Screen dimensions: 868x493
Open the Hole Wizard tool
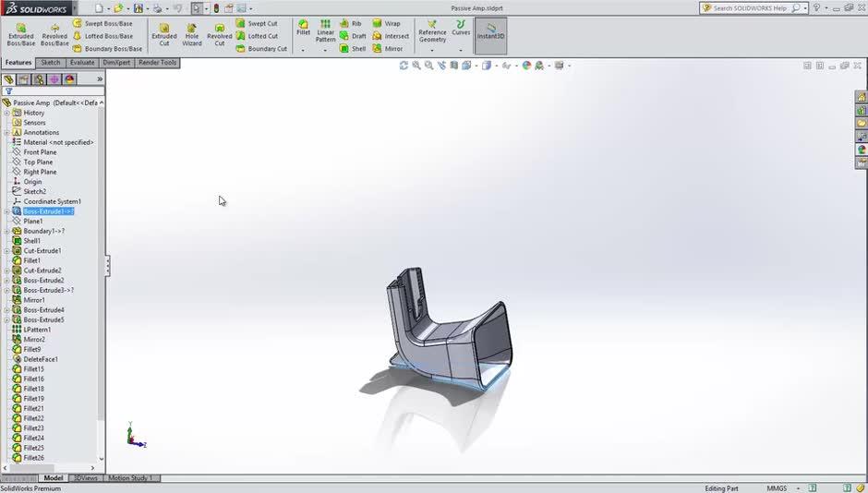[191, 34]
